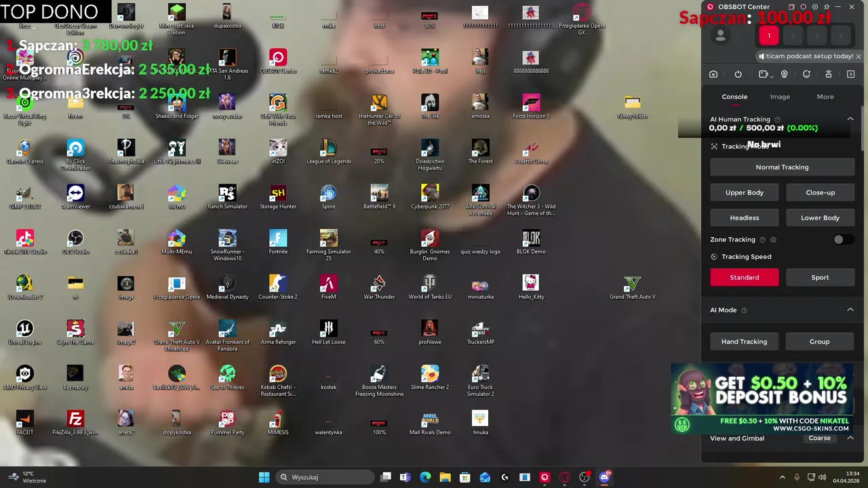Open Microsoft Edge from the taskbar
This screenshot has width=868, height=488.
click(425, 477)
